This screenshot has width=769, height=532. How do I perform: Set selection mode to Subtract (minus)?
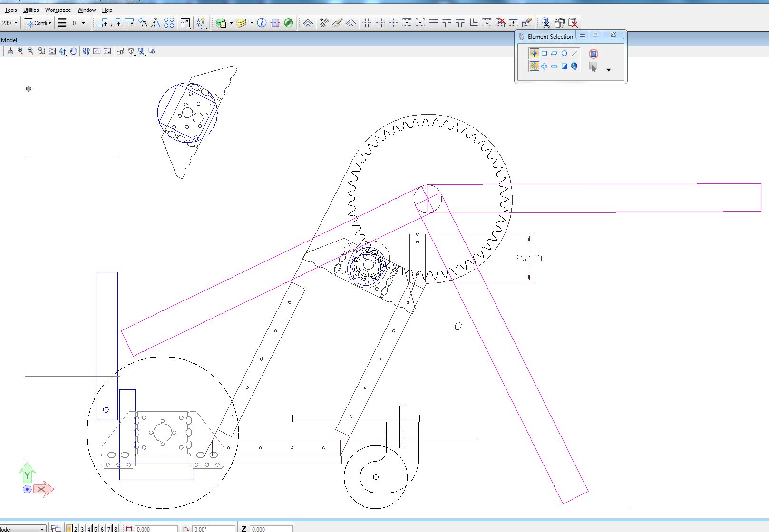pos(555,66)
